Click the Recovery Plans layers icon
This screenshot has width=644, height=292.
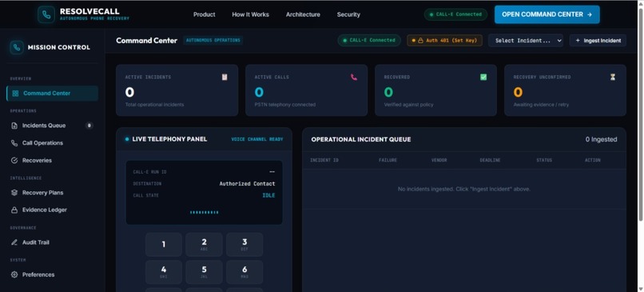point(14,193)
